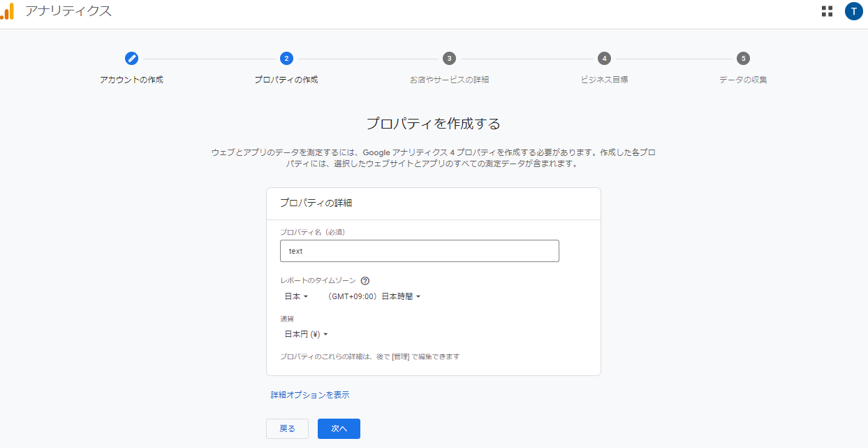Click the アナリティクス title text
The width and height of the screenshot is (868, 448).
click(68, 11)
